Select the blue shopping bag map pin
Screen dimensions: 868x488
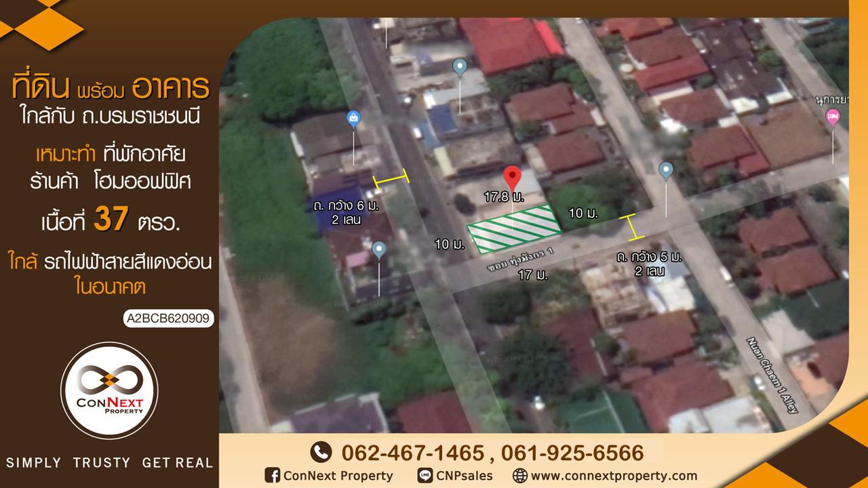coord(353,119)
